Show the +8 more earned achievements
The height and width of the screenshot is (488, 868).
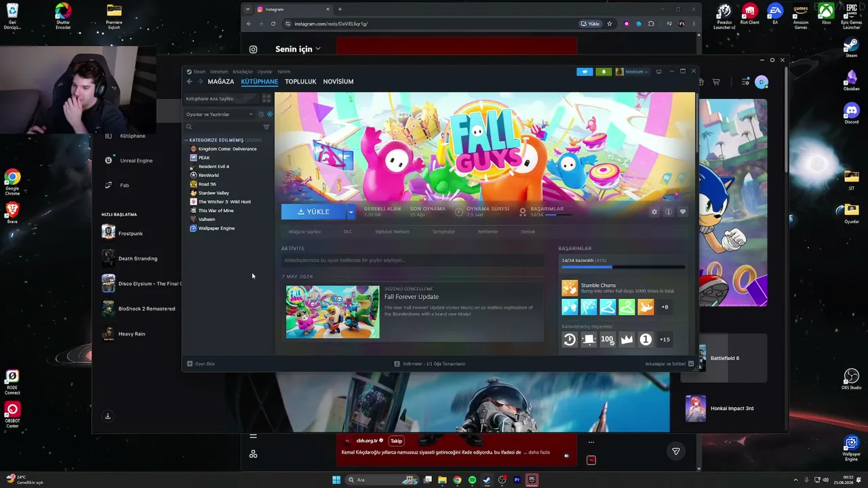pos(665,307)
